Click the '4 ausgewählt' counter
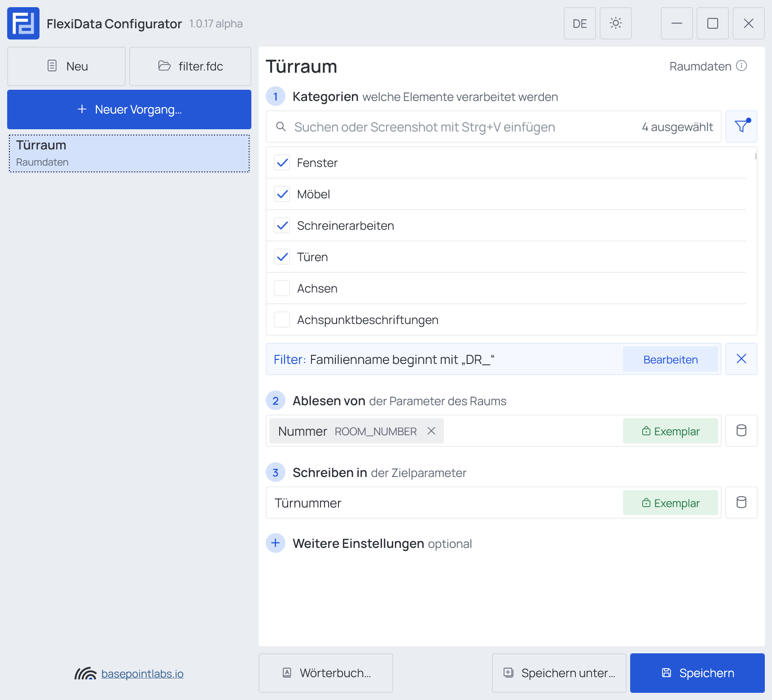 point(677,127)
